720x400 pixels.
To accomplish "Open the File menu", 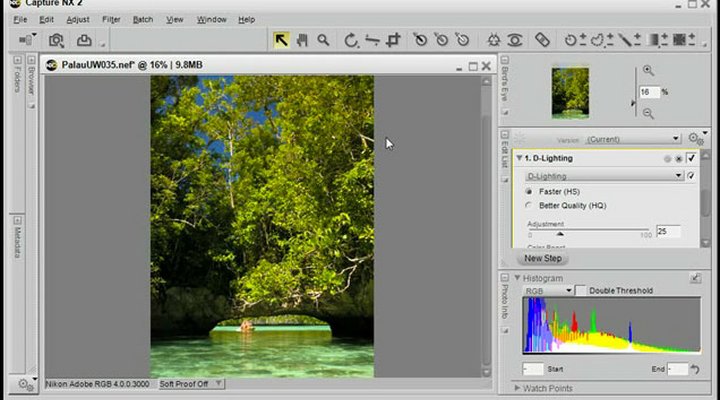I will point(20,20).
